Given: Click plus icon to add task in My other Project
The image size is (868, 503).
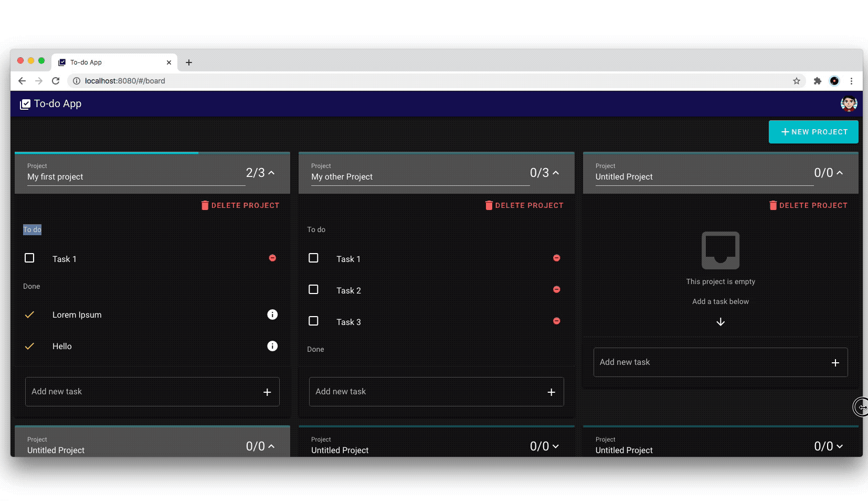Looking at the screenshot, I should [551, 392].
